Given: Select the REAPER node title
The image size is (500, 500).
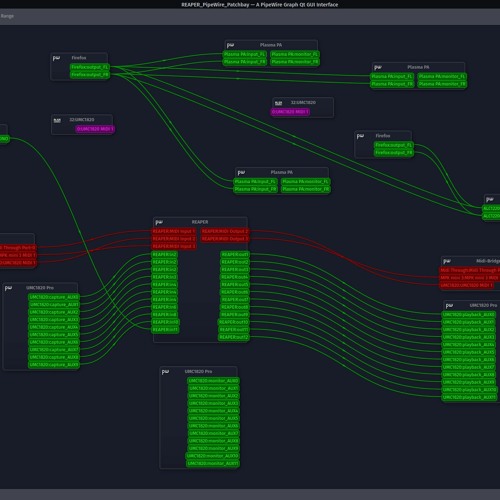Looking at the screenshot, I should [x=200, y=222].
